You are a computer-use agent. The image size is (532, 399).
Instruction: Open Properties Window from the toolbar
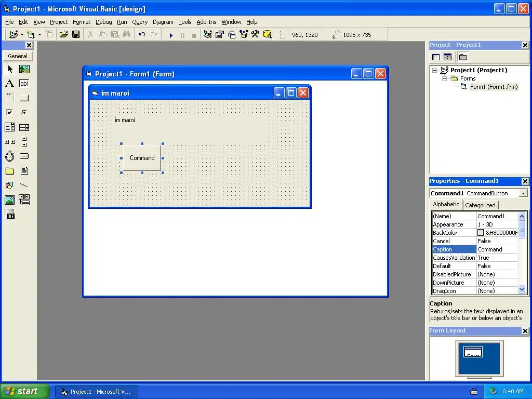(220, 35)
